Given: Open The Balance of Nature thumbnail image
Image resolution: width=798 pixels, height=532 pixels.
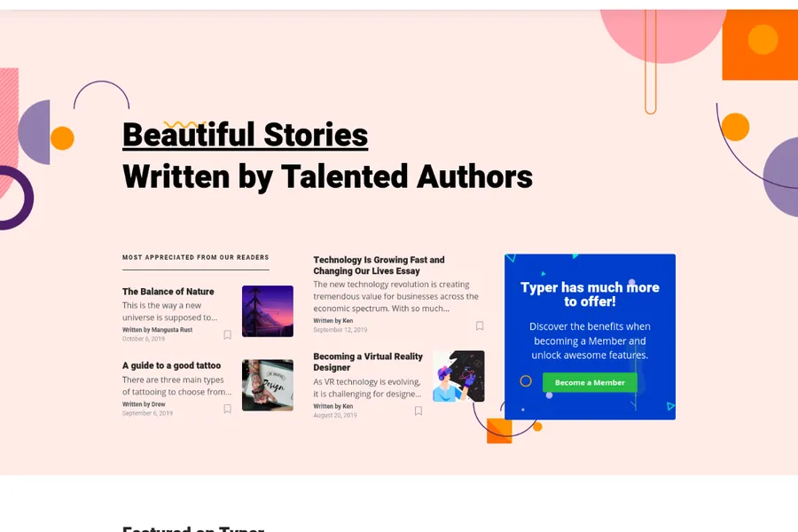Looking at the screenshot, I should click(267, 311).
